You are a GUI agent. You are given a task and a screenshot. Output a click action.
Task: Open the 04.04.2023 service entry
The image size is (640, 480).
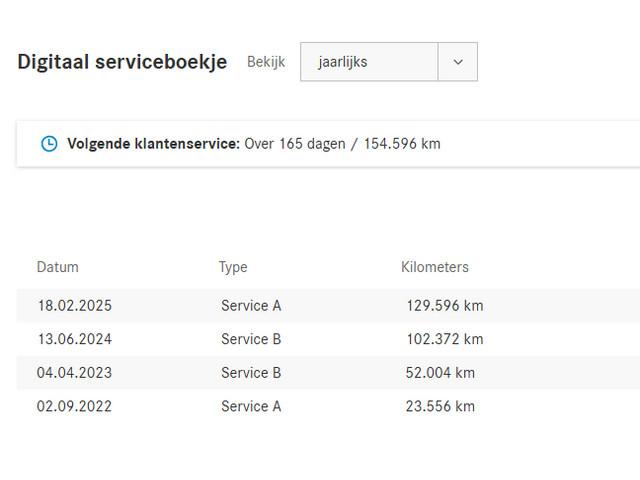tap(328, 373)
